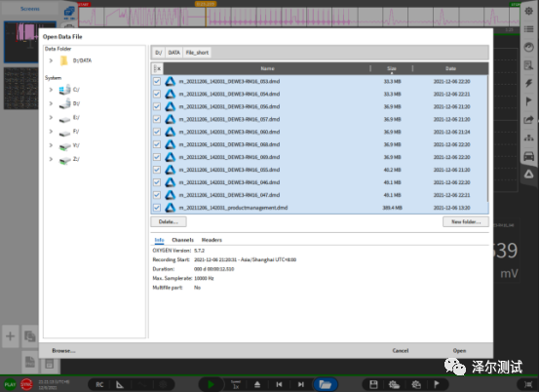Switch to the Info tab
The height and width of the screenshot is (392, 540).
[159, 240]
